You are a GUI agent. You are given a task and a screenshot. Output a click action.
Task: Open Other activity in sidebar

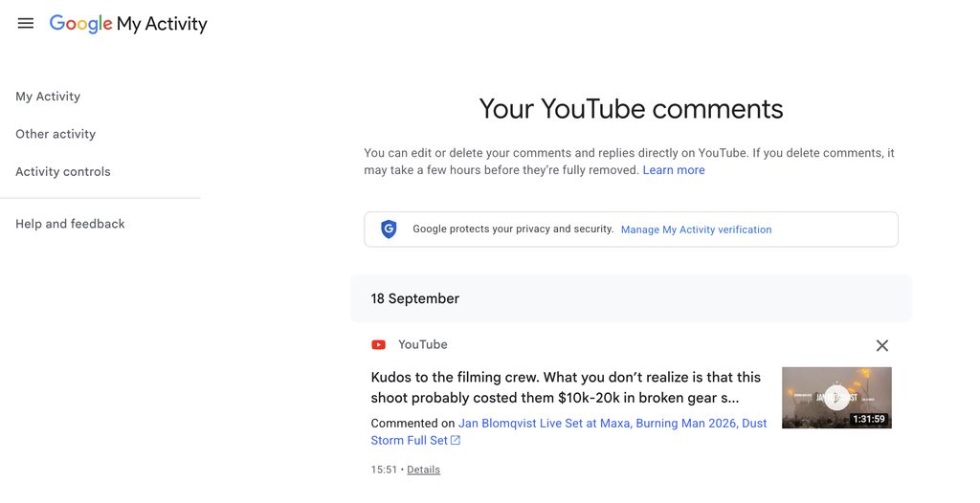coord(56,134)
